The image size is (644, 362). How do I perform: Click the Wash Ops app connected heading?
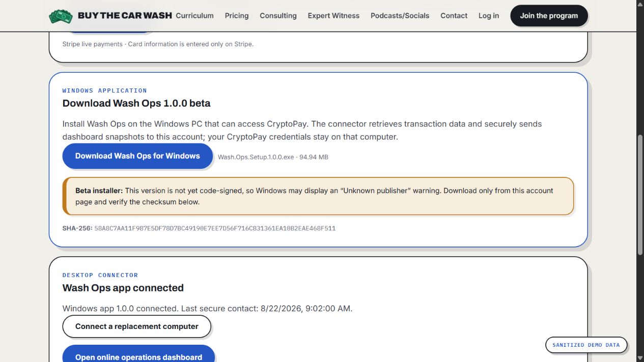tap(123, 288)
